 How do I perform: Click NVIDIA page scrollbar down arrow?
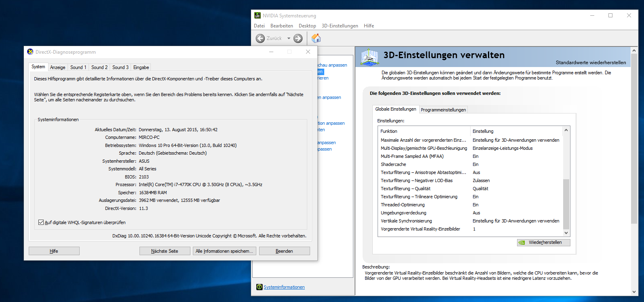tap(634, 292)
